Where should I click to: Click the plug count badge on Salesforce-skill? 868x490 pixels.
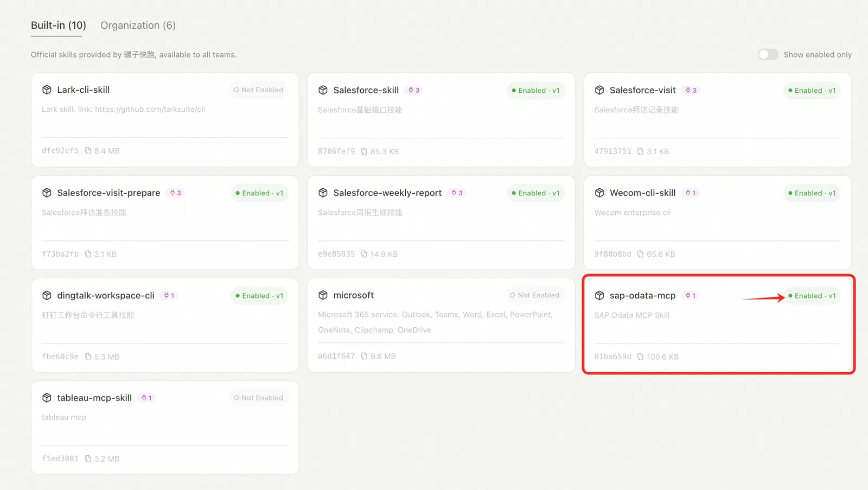[414, 90]
